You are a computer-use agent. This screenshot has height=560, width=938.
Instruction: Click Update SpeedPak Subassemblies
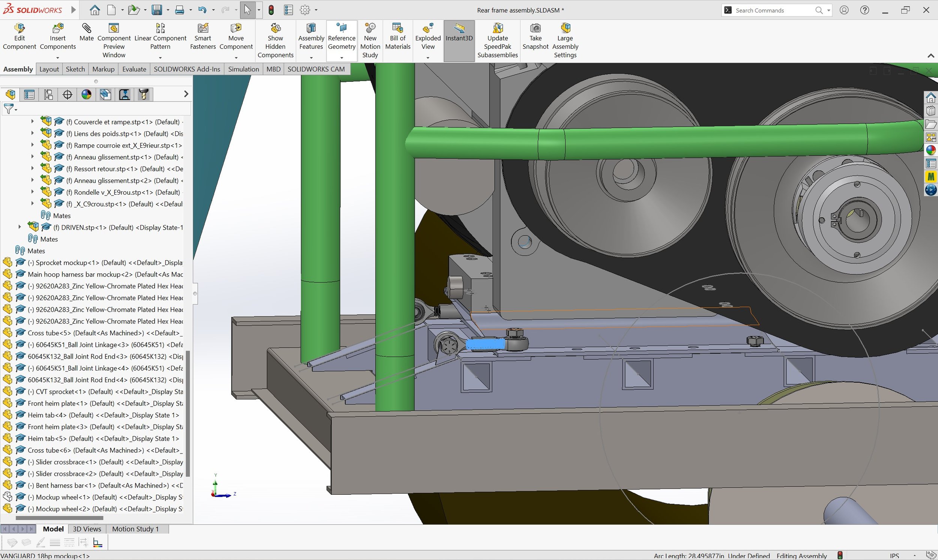pyautogui.click(x=498, y=41)
